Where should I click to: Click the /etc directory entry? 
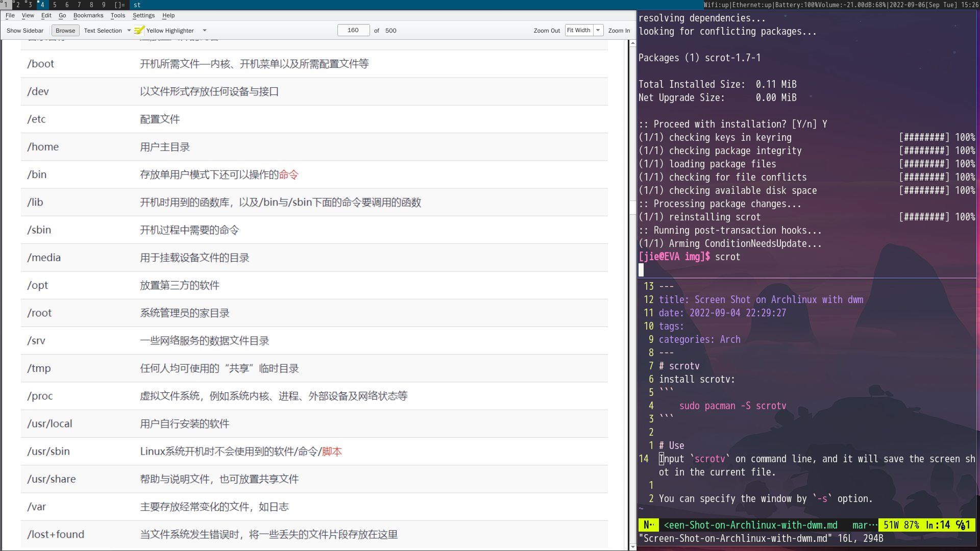[36, 119]
